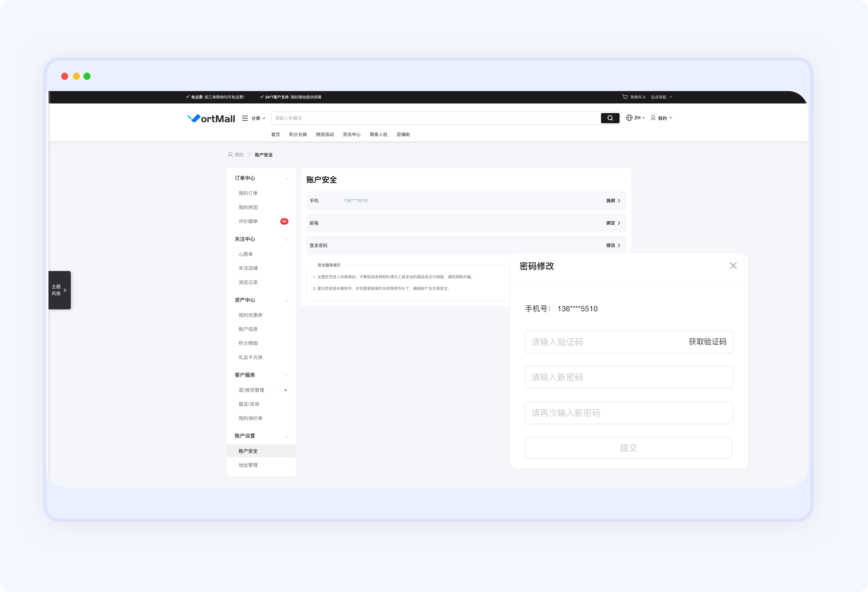Click the macOS green maximize dot

(87, 76)
